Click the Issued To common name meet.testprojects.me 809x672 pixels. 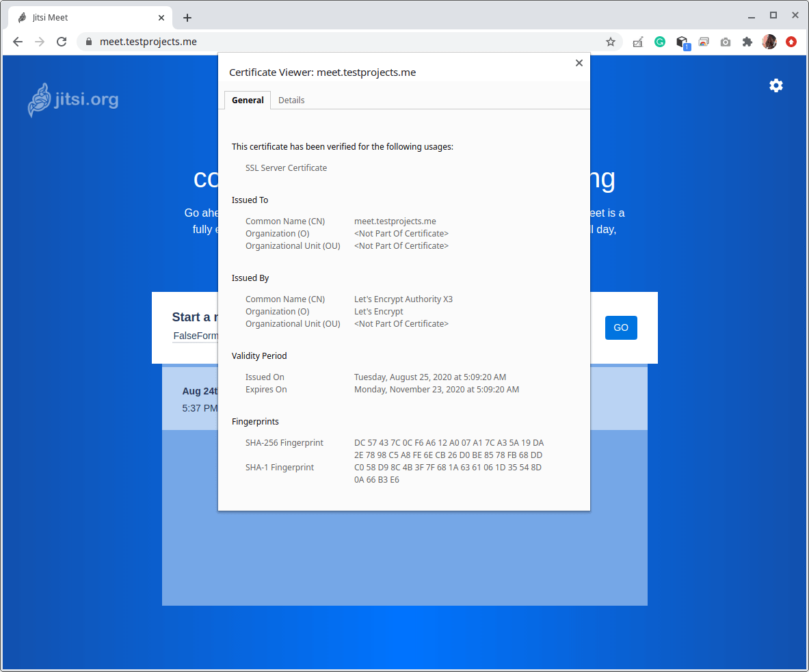coord(395,221)
